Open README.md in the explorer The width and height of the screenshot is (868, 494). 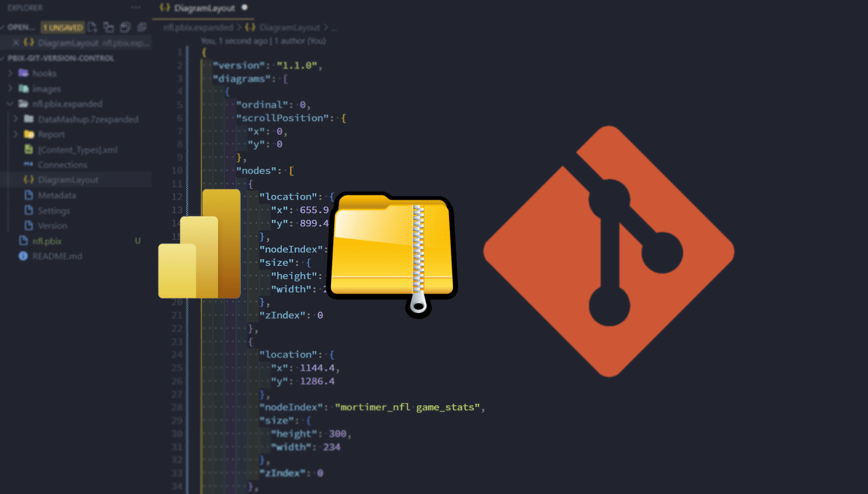pos(57,256)
